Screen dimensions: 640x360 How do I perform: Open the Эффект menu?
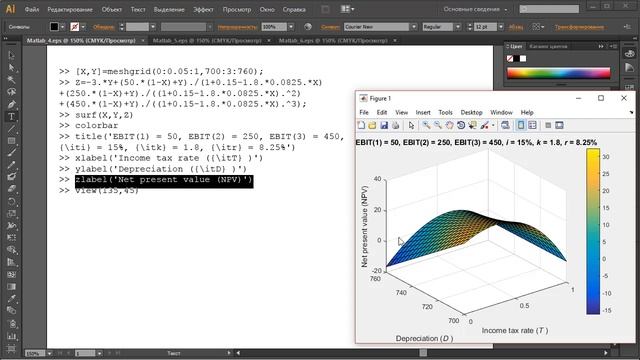pyautogui.click(x=203, y=9)
